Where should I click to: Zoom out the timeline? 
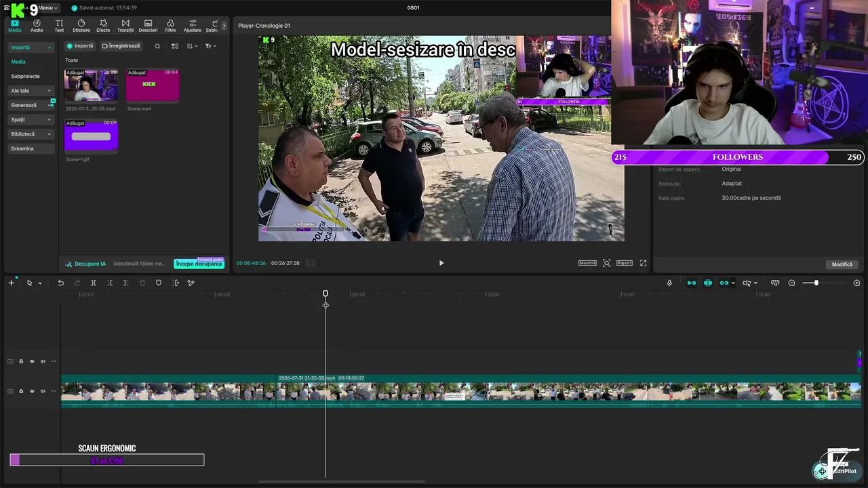coord(791,283)
